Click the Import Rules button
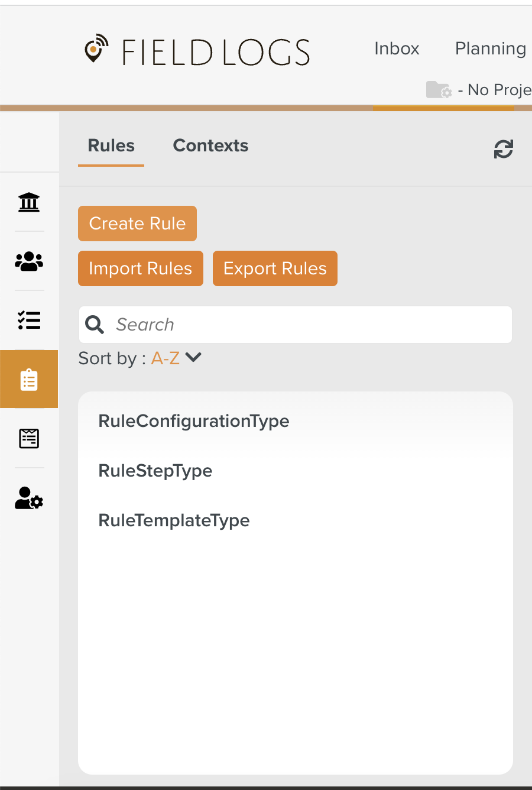 [x=141, y=268]
